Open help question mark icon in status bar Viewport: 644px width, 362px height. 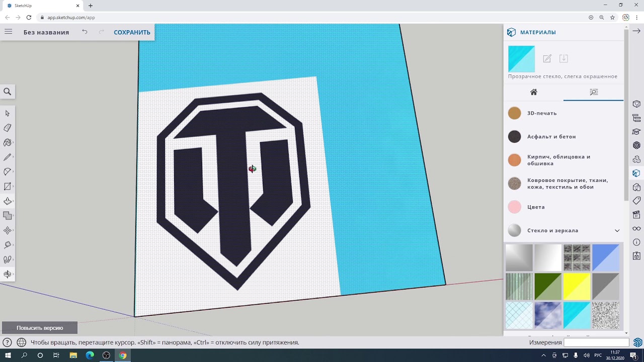click(x=8, y=342)
